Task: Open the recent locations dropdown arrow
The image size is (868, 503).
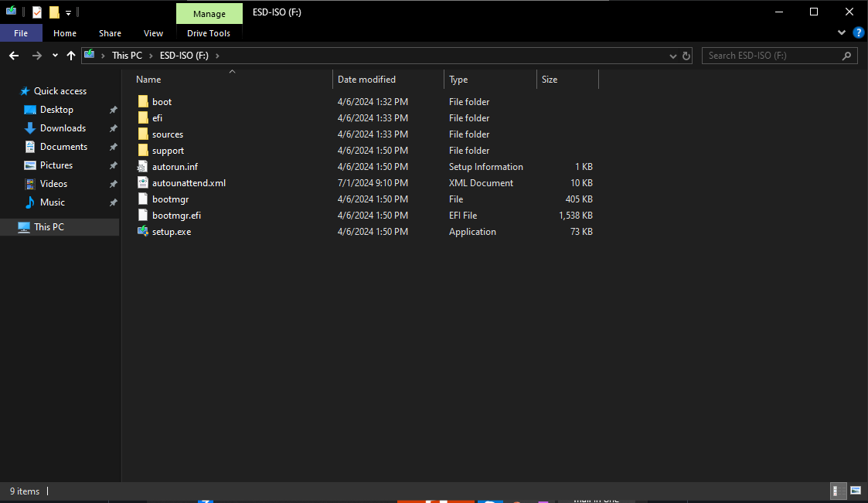Action: (55, 56)
